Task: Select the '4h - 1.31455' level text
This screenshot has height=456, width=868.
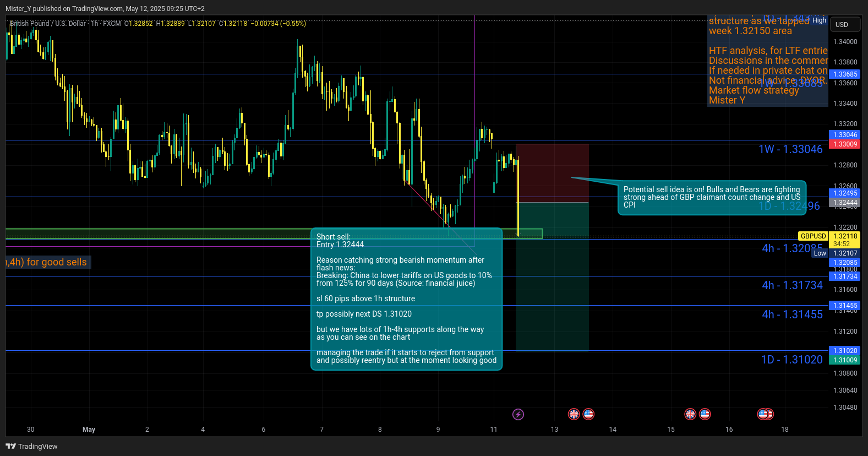Action: (792, 314)
